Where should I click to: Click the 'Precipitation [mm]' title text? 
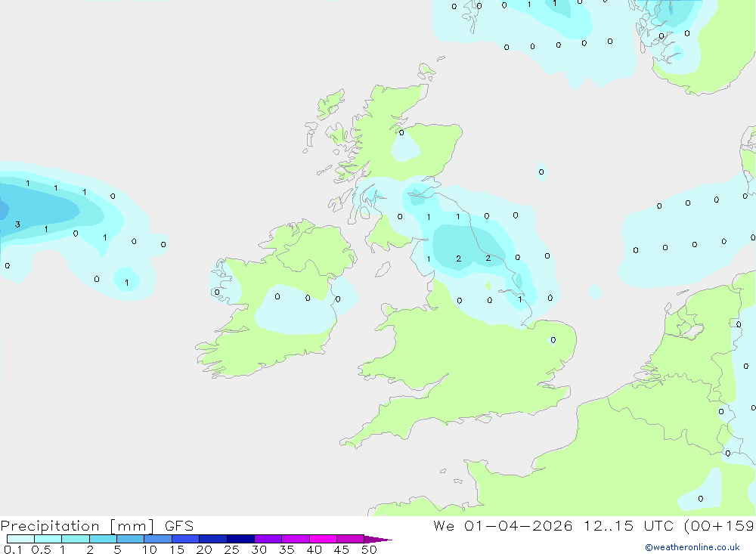(78, 526)
